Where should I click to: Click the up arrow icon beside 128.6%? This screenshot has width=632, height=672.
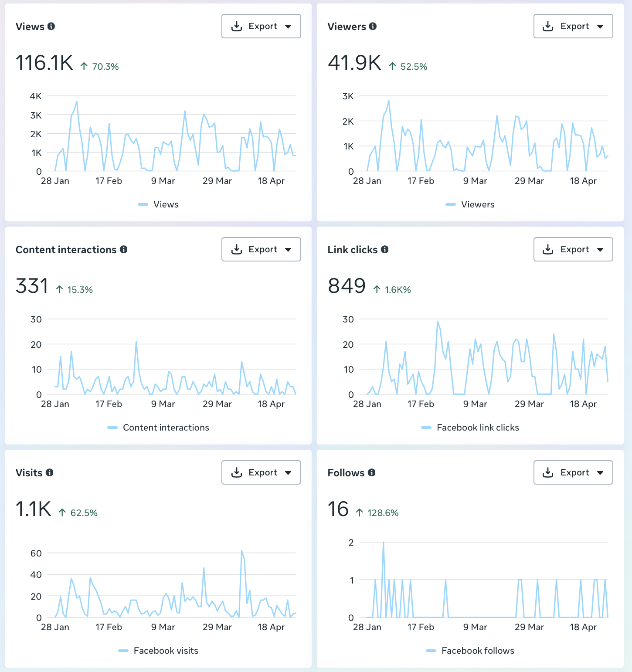(360, 512)
